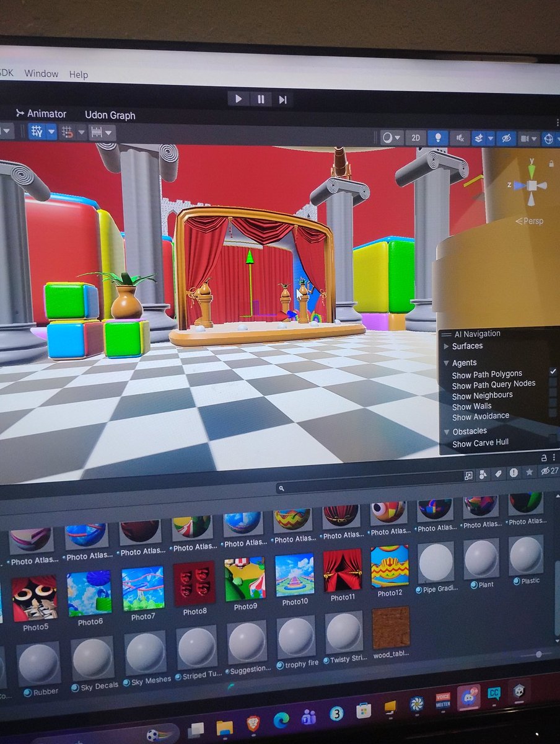The image size is (560, 744).
Task: Click the AI Navigation overlay header
Action: (x=477, y=334)
